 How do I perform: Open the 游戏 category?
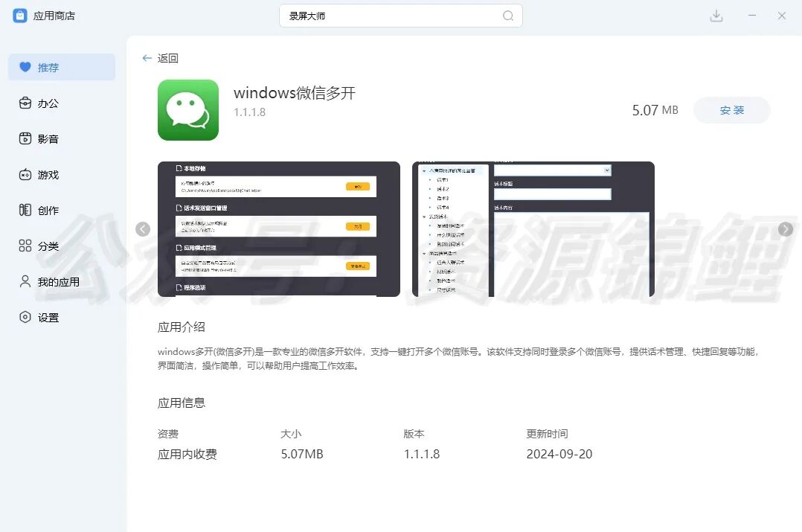pyautogui.click(x=61, y=175)
